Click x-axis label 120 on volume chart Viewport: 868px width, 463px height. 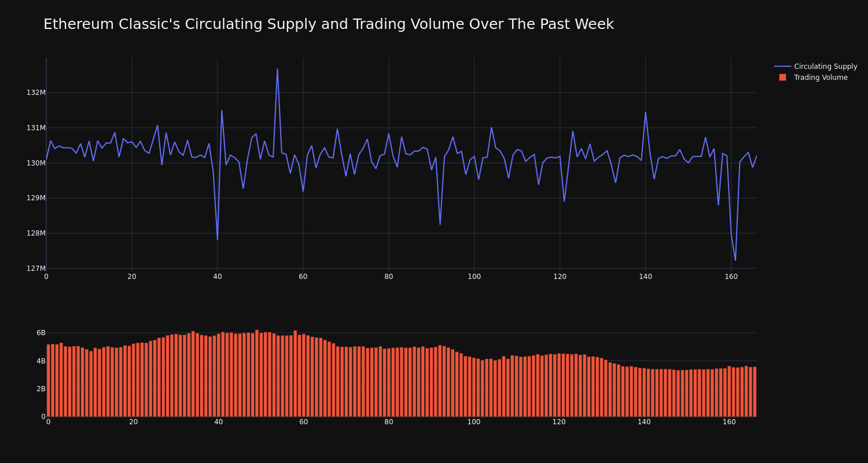(x=559, y=422)
